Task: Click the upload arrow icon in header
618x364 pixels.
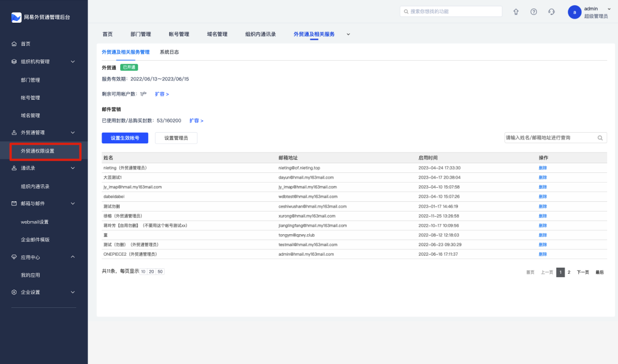Action: pos(516,12)
